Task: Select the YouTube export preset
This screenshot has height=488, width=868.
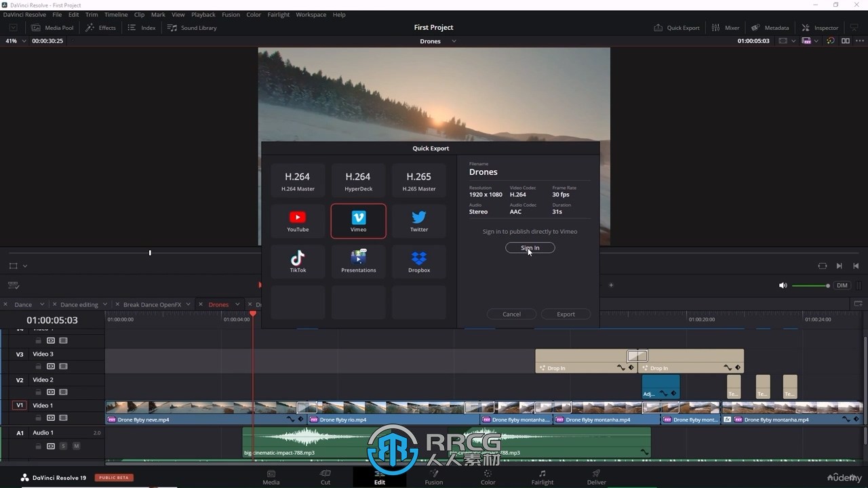Action: coord(298,221)
